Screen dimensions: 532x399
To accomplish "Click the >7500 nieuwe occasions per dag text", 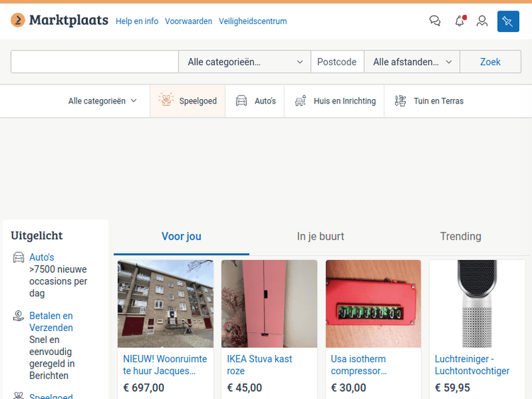I will 58,281.
